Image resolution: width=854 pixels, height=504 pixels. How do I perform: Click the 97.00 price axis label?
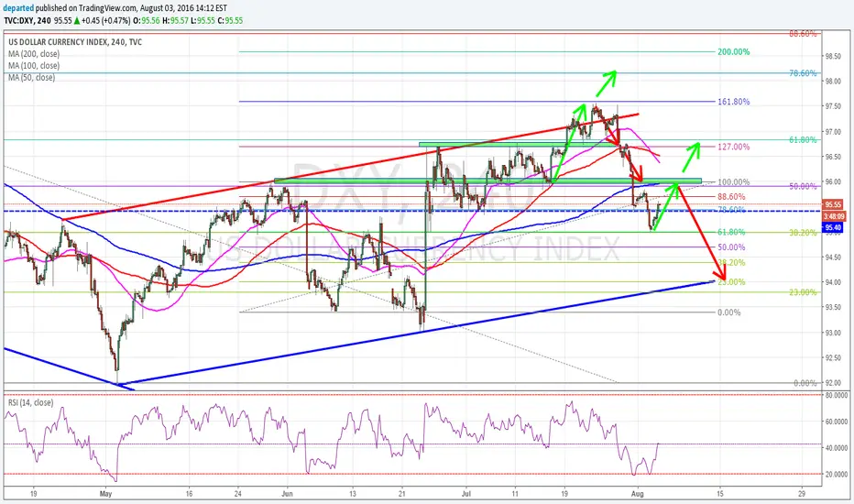pyautogui.click(x=833, y=132)
